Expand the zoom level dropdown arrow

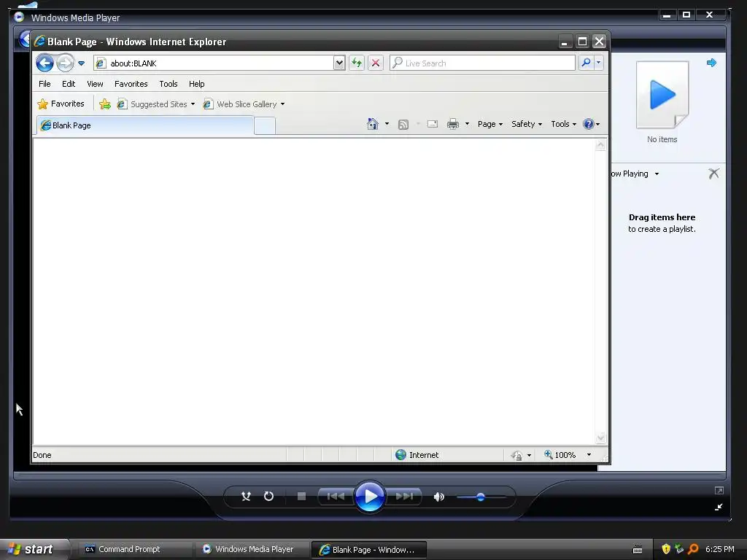[589, 455]
